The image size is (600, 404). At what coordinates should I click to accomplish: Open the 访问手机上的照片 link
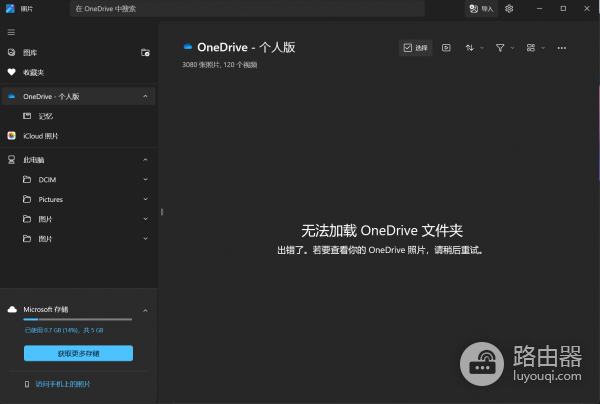[x=63, y=384]
